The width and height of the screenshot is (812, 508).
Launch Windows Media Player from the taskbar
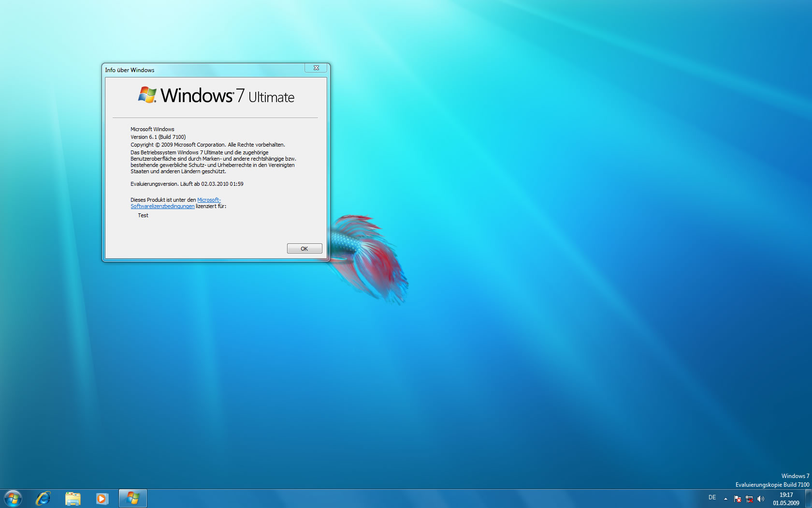(x=102, y=498)
